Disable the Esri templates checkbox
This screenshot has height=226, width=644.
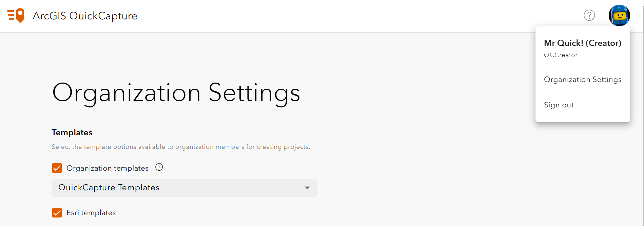[57, 213]
